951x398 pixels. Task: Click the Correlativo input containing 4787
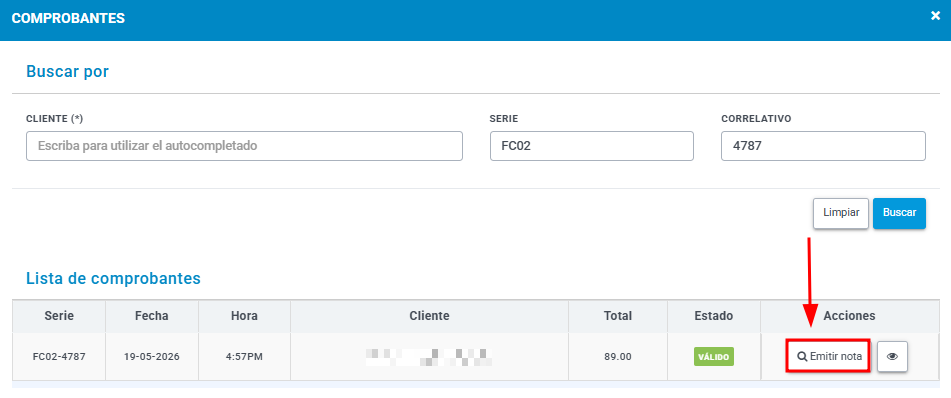point(823,146)
